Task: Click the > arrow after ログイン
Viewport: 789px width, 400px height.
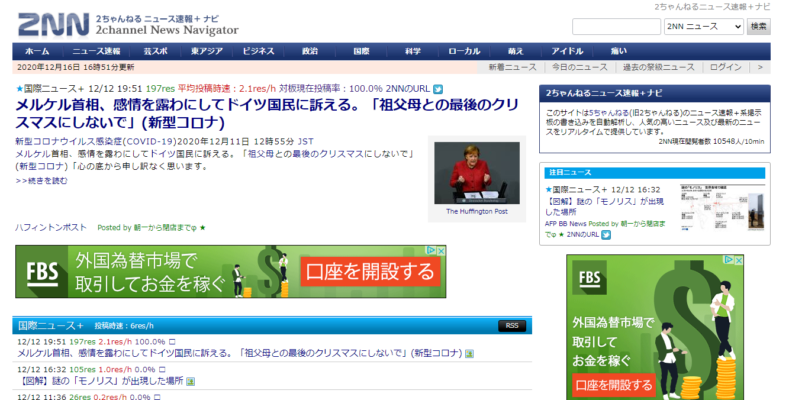Action: [x=760, y=67]
